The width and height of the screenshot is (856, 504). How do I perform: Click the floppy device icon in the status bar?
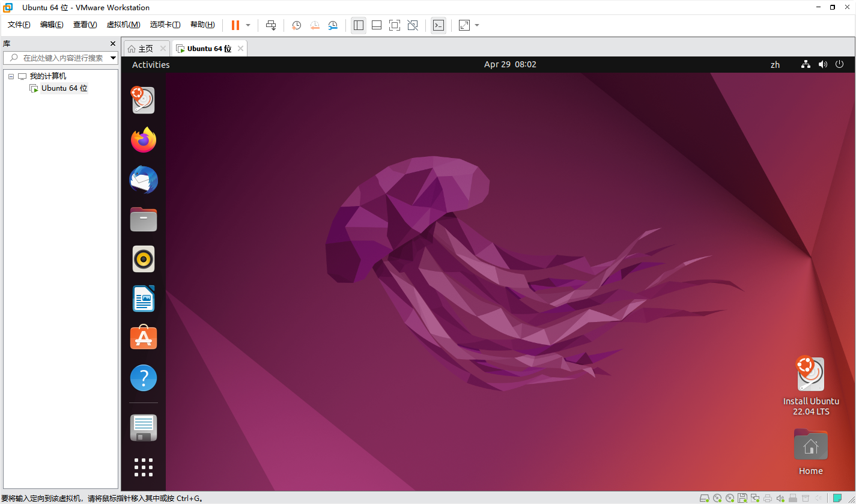[742, 498]
